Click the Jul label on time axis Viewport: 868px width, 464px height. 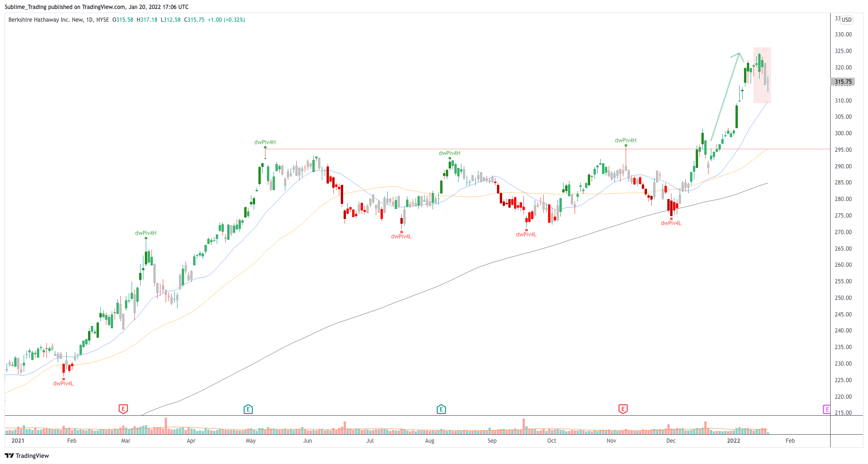[370, 441]
